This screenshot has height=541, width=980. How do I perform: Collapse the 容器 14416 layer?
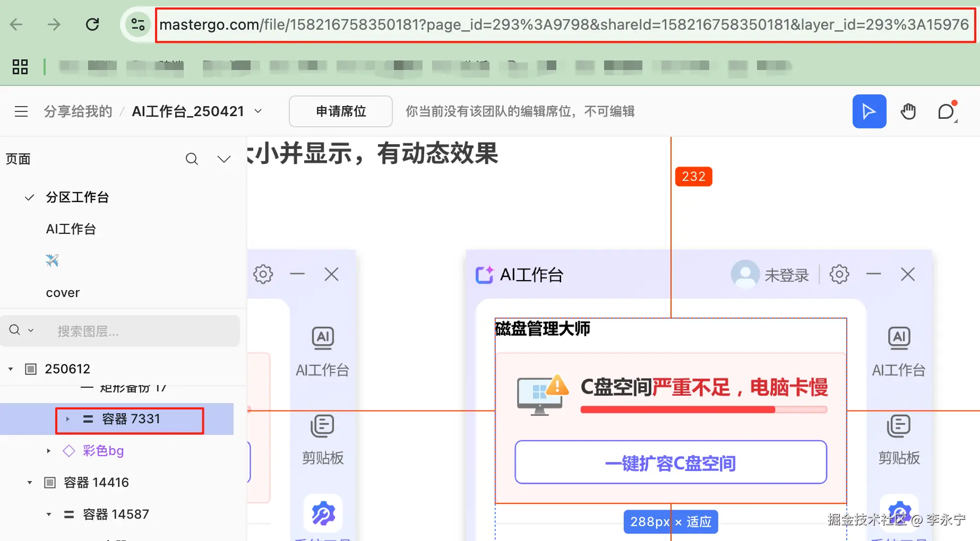point(30,483)
